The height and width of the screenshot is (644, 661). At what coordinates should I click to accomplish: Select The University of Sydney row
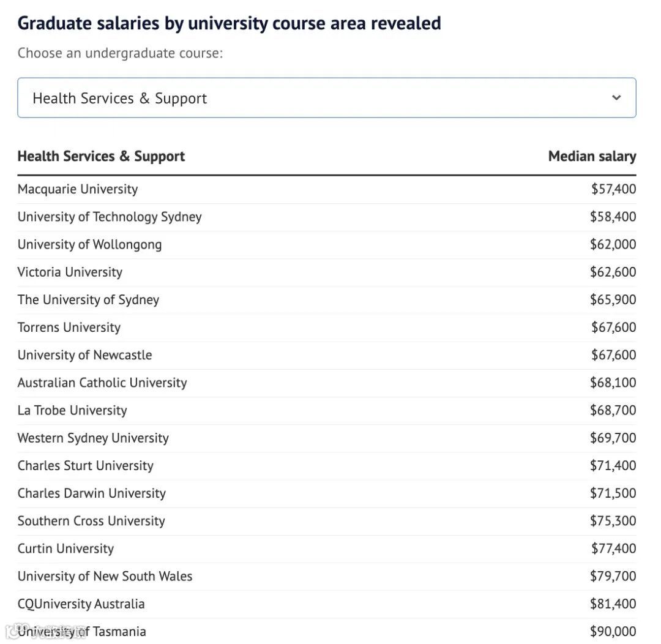tap(88, 300)
